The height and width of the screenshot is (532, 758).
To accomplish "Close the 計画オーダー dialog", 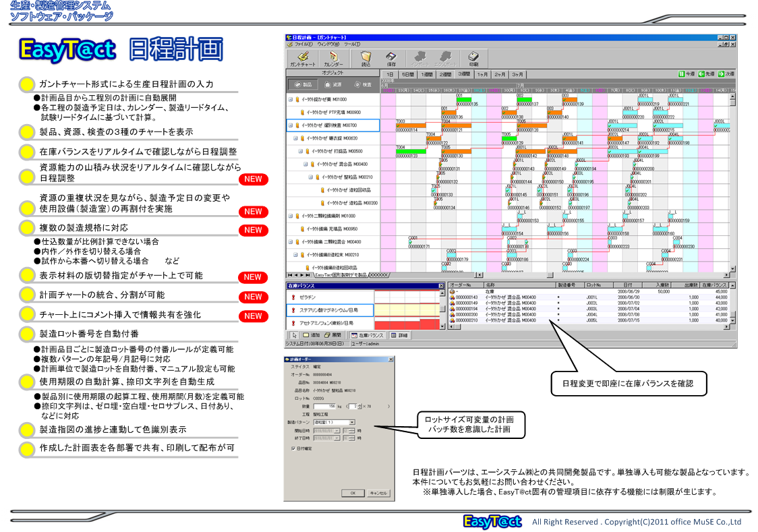I will (x=390, y=359).
